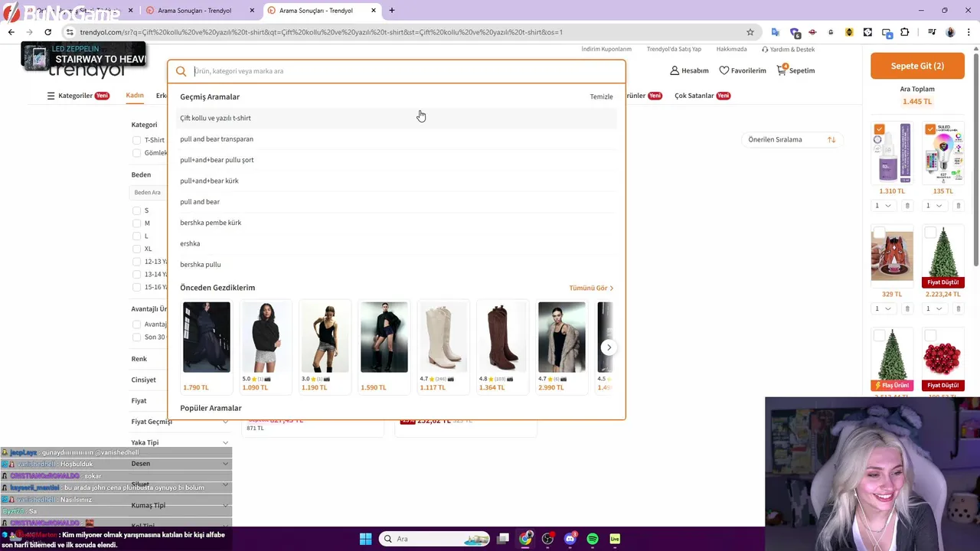
Task: Open Yardım & Destek link
Action: coord(788,49)
